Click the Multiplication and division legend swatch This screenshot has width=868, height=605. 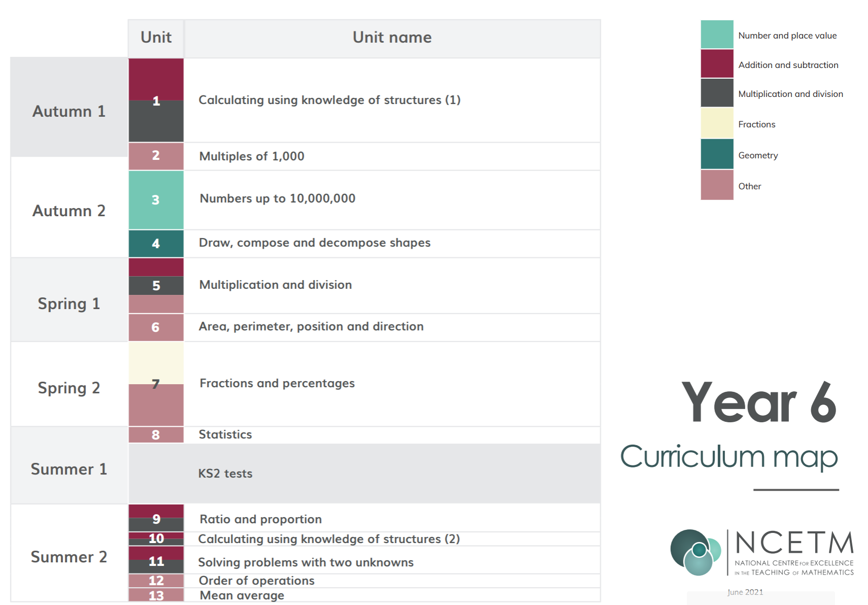pos(717,93)
